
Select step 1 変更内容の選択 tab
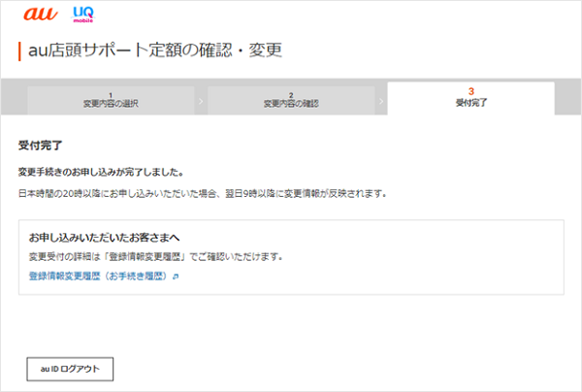coord(110,100)
